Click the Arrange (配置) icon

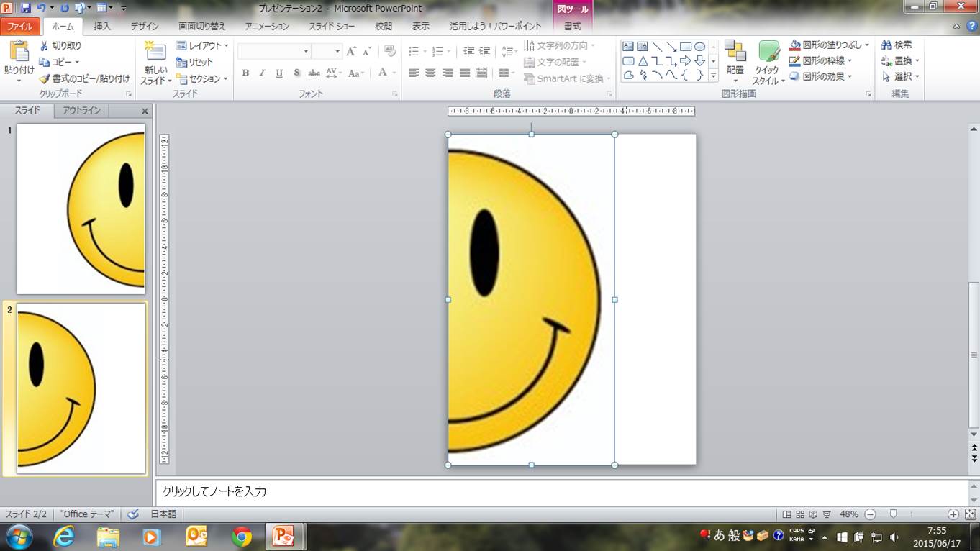tap(735, 52)
